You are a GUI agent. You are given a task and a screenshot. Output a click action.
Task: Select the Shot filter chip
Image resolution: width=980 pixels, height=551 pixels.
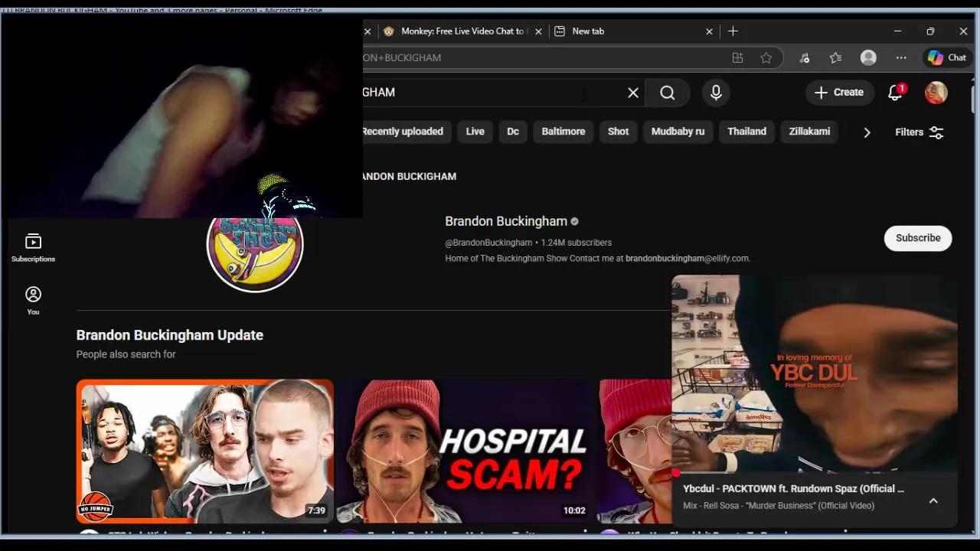pyautogui.click(x=618, y=132)
